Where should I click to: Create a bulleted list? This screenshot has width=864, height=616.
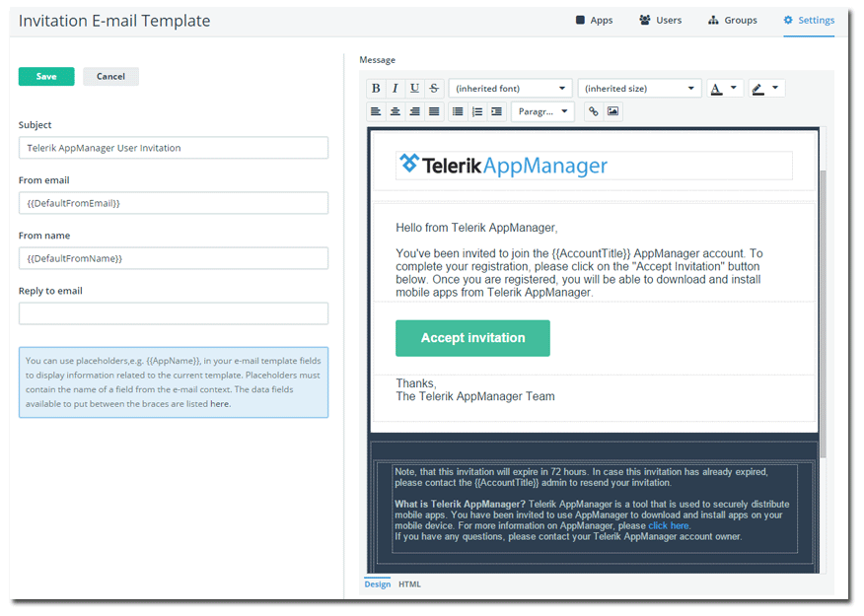pos(456,110)
